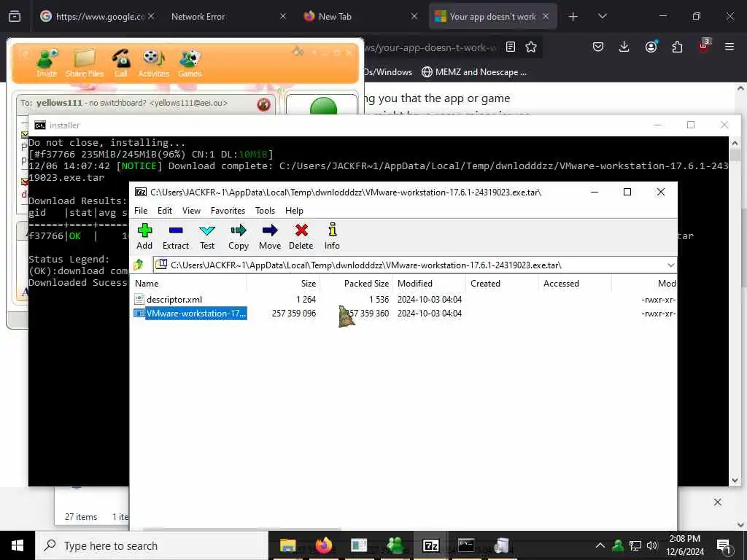This screenshot has width=747, height=560.
Task: Expand the 7-Zip address path dropdown
Action: coord(671,265)
